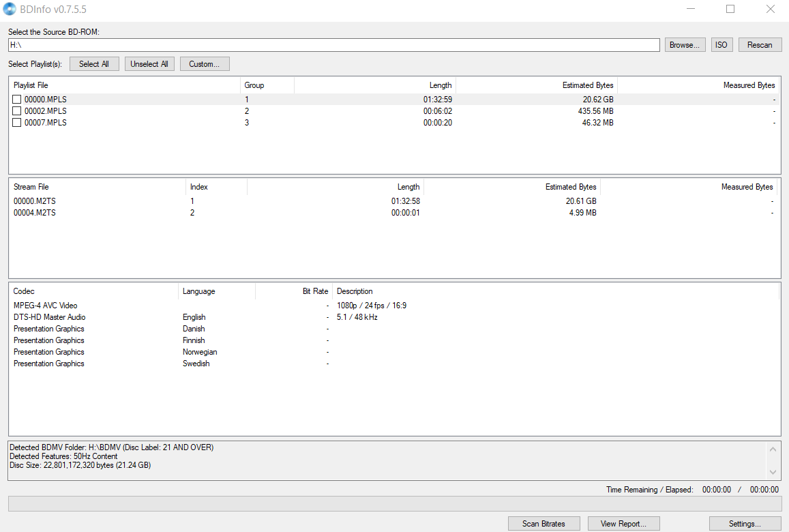Select stream file 00004.M2TS
Screen dimensions: 789x532
click(35, 213)
